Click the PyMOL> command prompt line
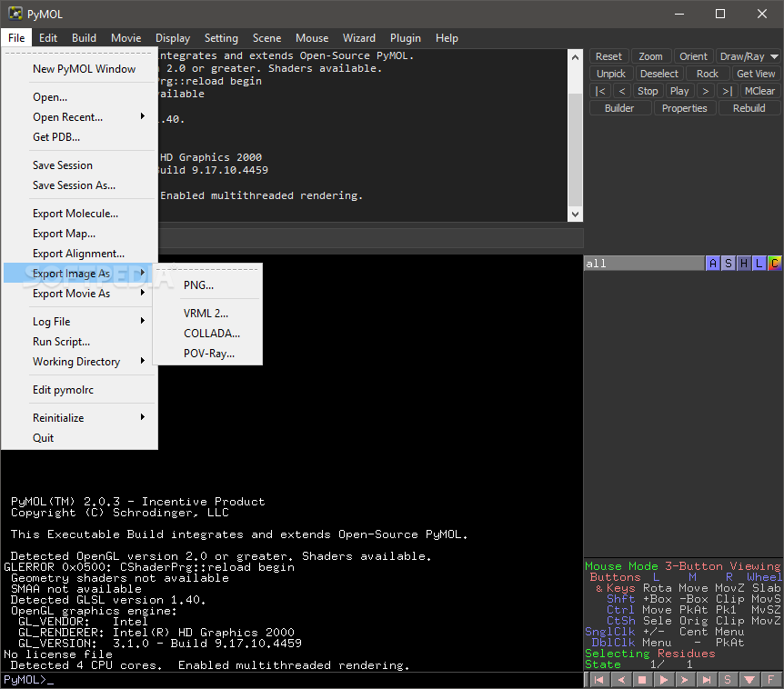The image size is (784, 689). [292, 680]
